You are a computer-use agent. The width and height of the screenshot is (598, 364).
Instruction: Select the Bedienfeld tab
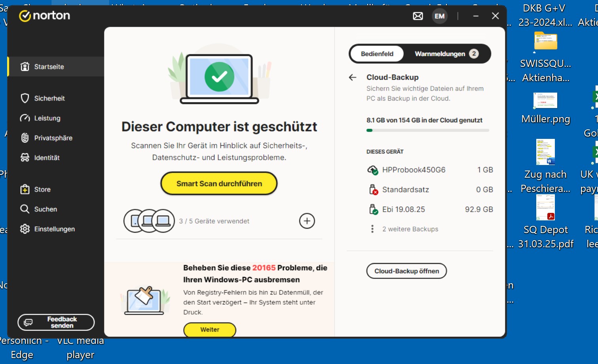click(377, 54)
